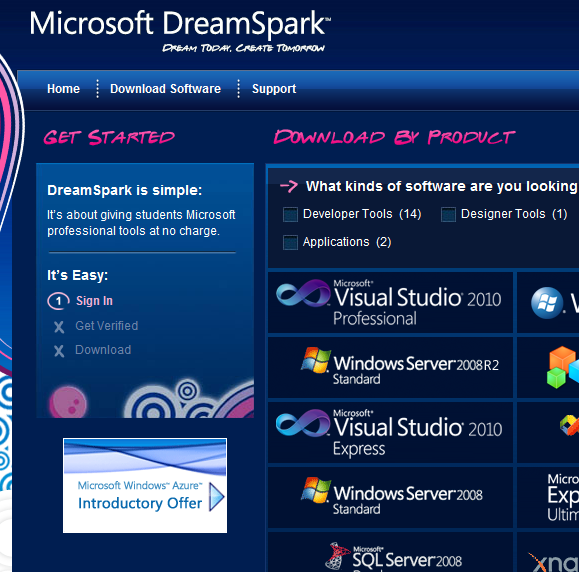Check the Designer Tools checkbox
The height and width of the screenshot is (572, 579).
[448, 214]
